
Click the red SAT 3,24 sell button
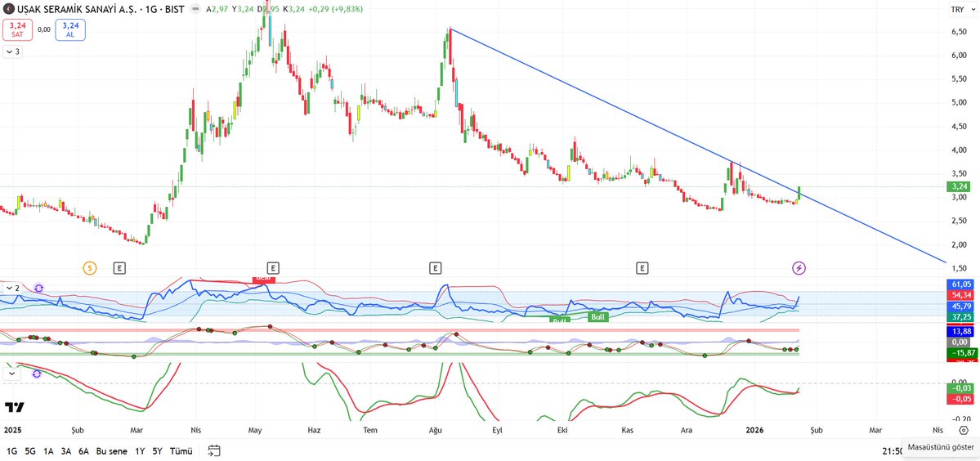[x=17, y=29]
